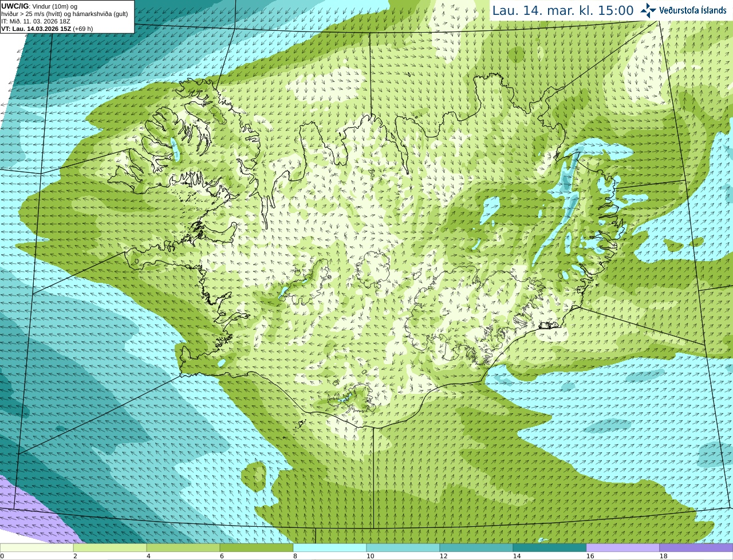
Task: Click the legend scale label 6
Action: click(x=222, y=556)
